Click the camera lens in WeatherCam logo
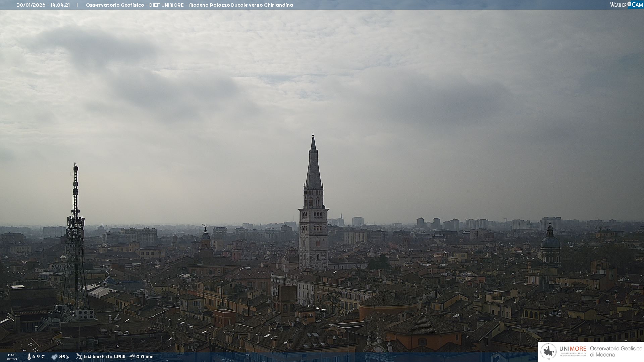The height and width of the screenshot is (362, 644). 629,4
